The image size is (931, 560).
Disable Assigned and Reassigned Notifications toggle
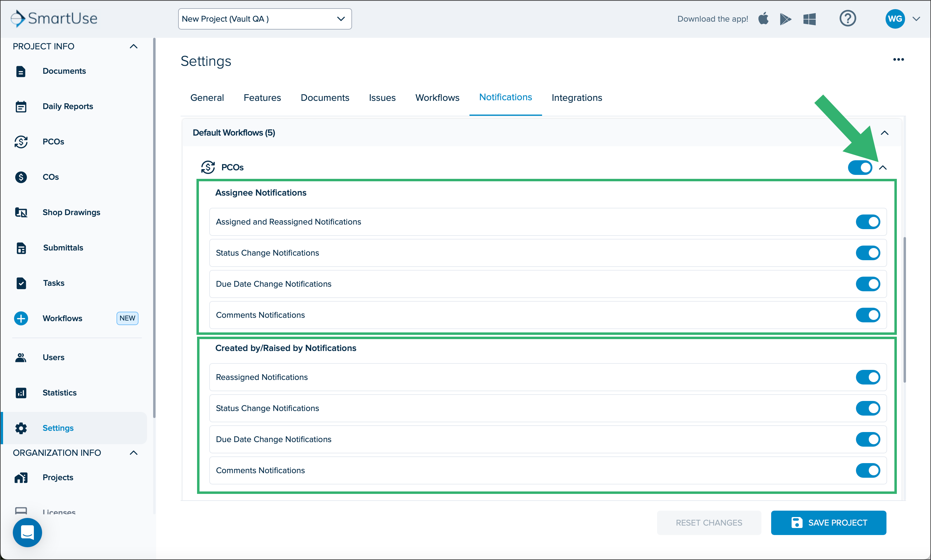(868, 222)
